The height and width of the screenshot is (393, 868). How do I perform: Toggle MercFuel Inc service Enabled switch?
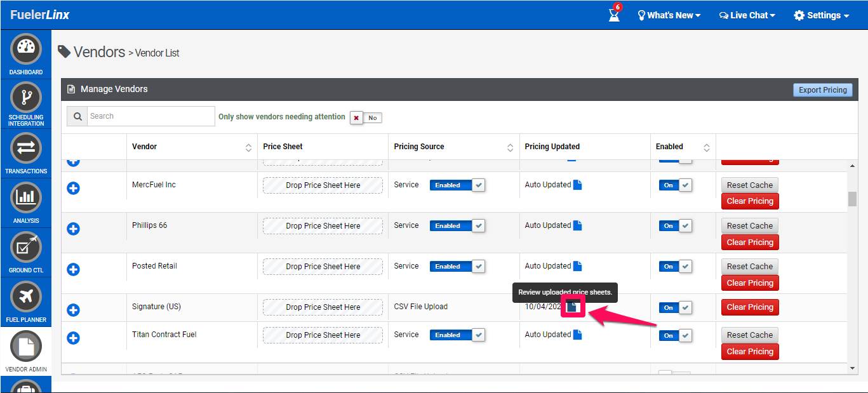[457, 185]
